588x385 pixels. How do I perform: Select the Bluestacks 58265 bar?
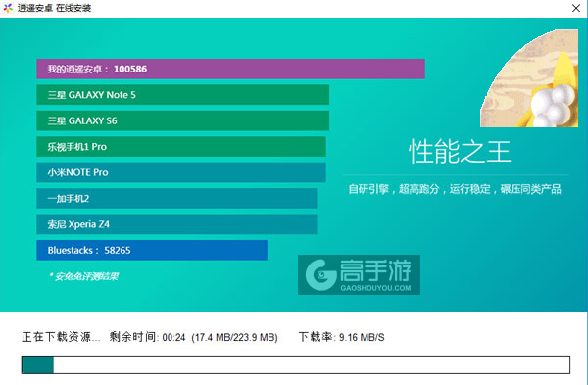[x=152, y=250]
